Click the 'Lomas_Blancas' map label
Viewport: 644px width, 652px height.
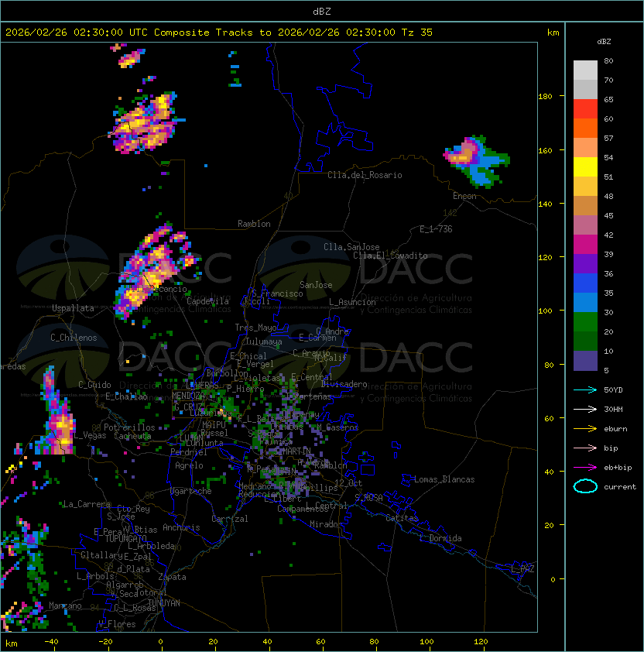pos(444,479)
